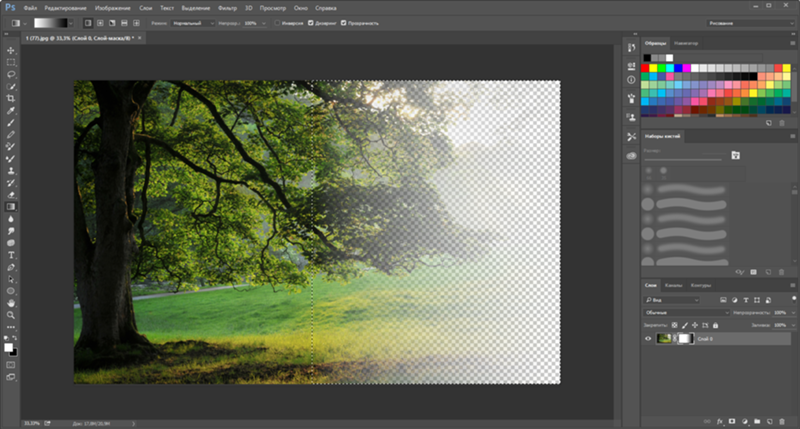Toggle the Дизеринг checkbox
Image resolution: width=800 pixels, height=429 pixels.
click(310, 21)
